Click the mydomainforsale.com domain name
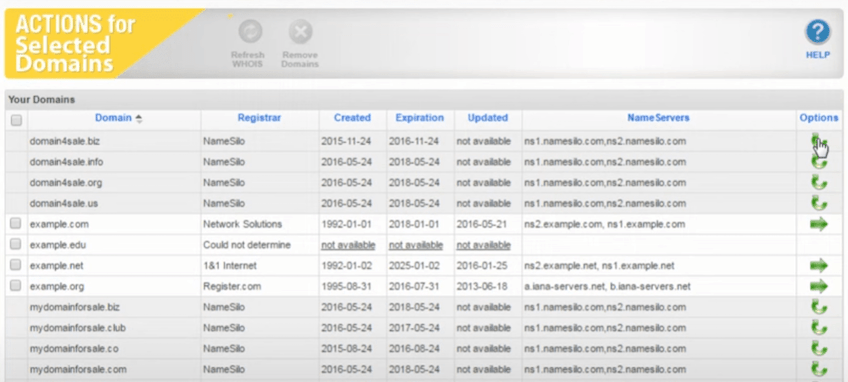The width and height of the screenshot is (848, 382). [78, 370]
